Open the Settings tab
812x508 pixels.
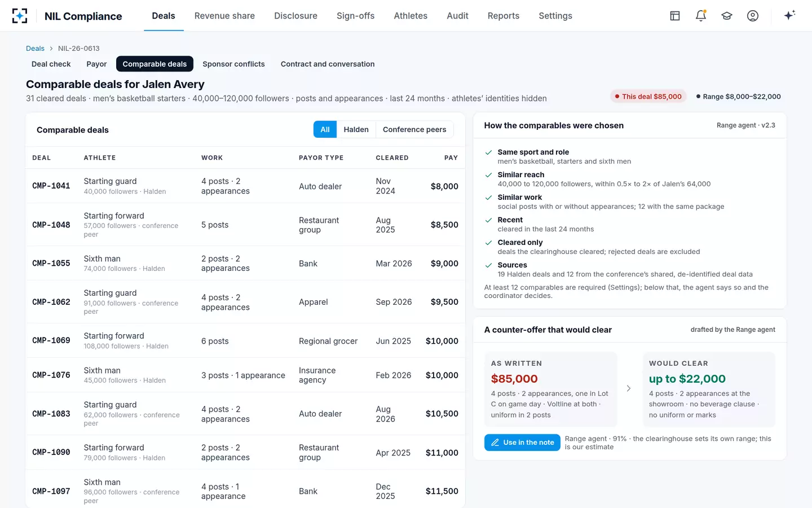coord(555,16)
